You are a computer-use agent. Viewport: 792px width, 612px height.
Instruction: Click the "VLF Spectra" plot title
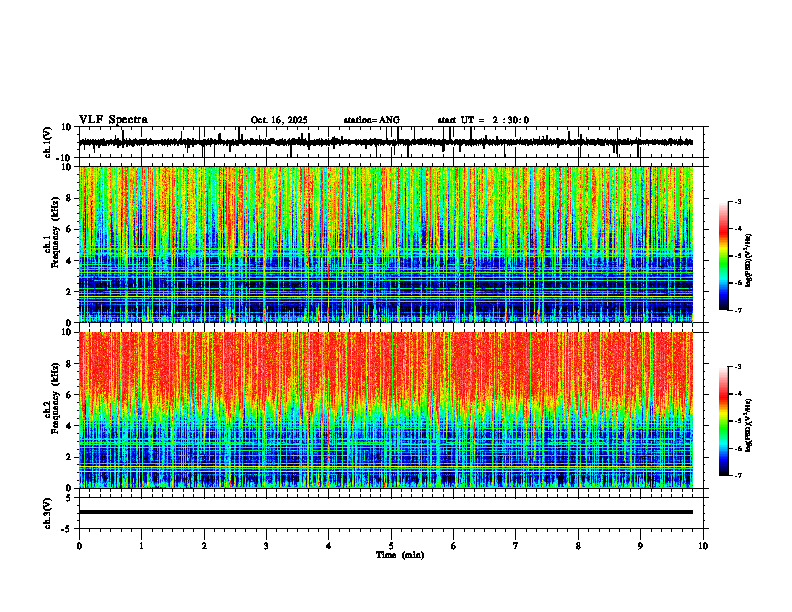(113, 120)
